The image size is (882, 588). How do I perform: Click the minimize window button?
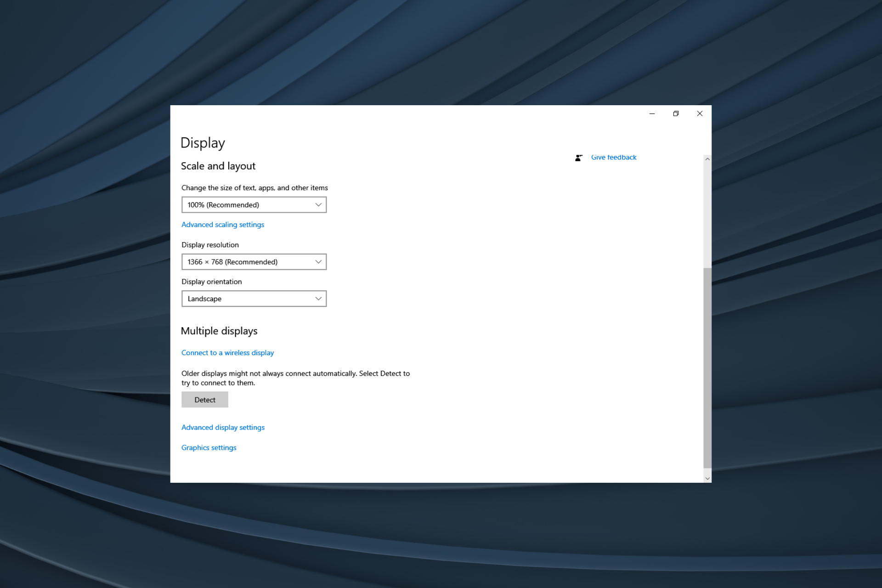click(x=652, y=113)
